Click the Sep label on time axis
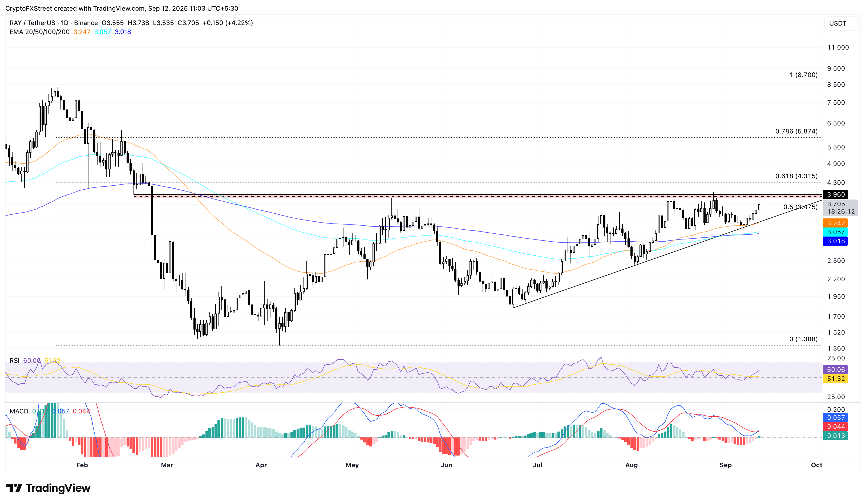The height and width of the screenshot is (504, 866). tap(726, 465)
